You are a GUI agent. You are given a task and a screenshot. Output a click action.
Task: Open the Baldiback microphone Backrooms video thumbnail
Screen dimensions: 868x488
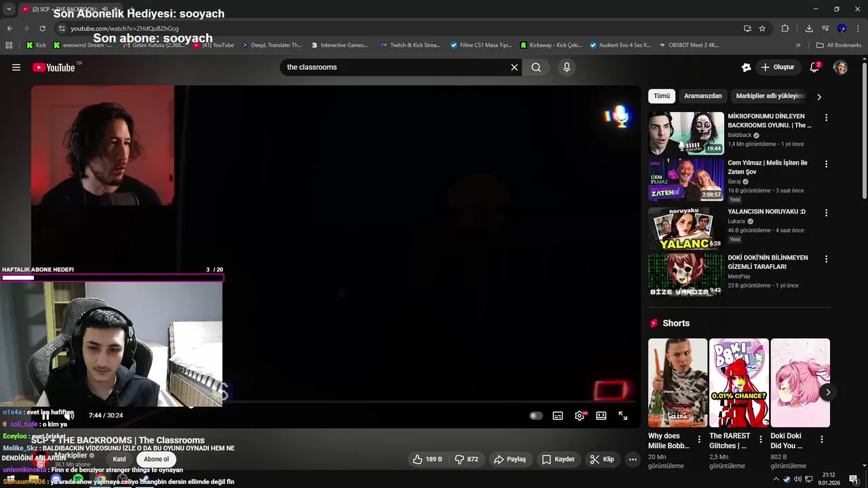(686, 134)
